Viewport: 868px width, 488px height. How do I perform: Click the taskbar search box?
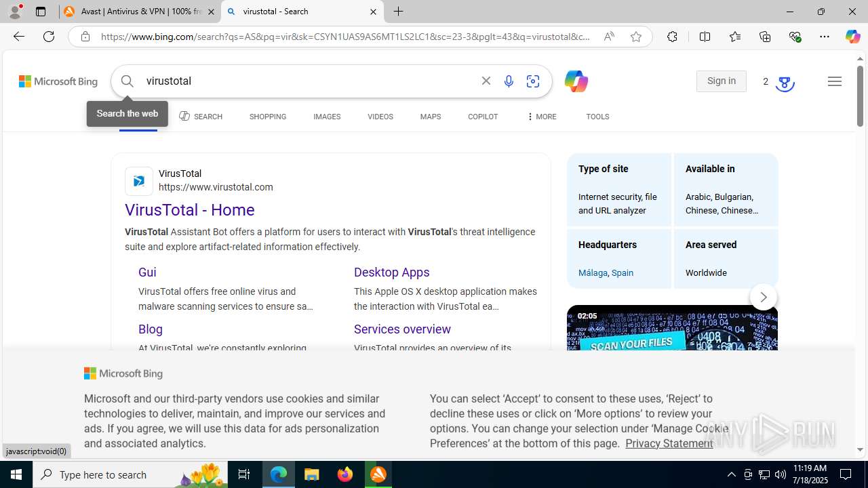click(x=130, y=474)
